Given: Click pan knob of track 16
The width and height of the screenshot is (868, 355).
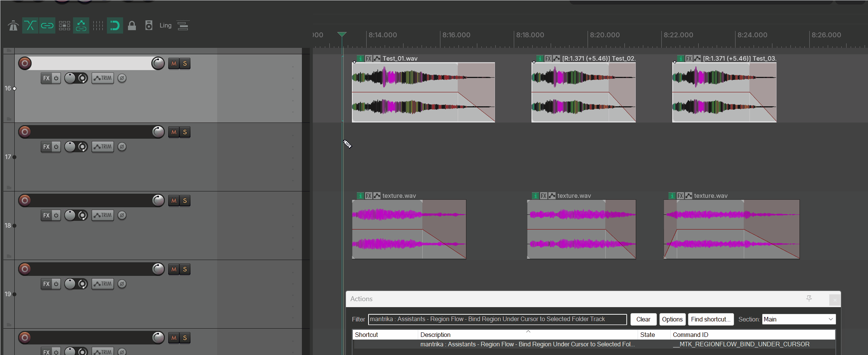Looking at the screenshot, I should (70, 78).
